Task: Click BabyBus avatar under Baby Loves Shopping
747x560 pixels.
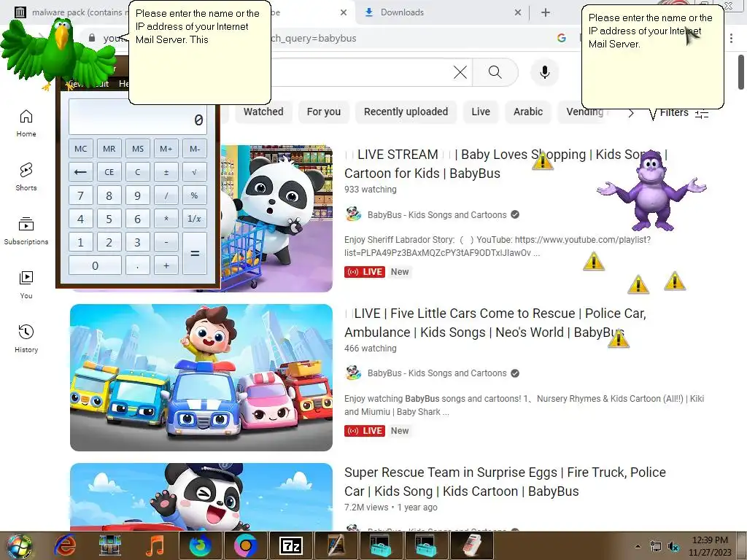Action: click(x=353, y=214)
